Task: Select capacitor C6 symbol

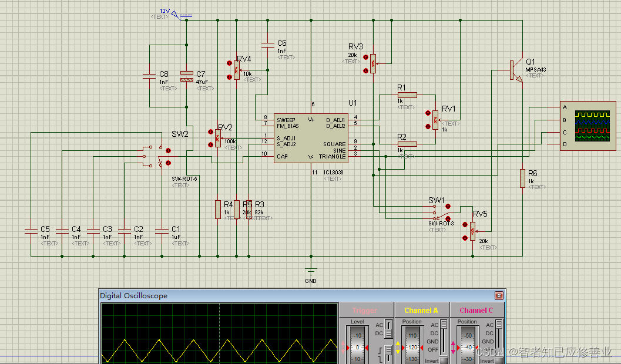Action: (x=268, y=45)
